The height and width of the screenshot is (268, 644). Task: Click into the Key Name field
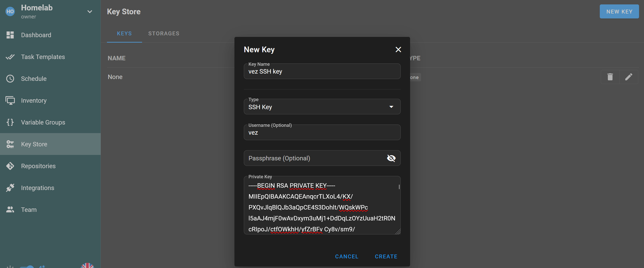[x=322, y=71]
